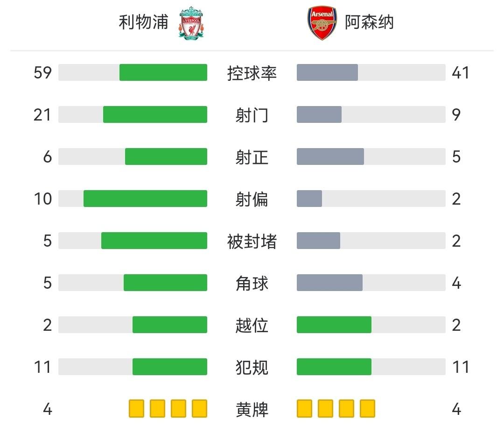Image resolution: width=504 pixels, height=427 pixels.
Task: Click Liverpool's green 射偏 bar
Action: click(145, 199)
